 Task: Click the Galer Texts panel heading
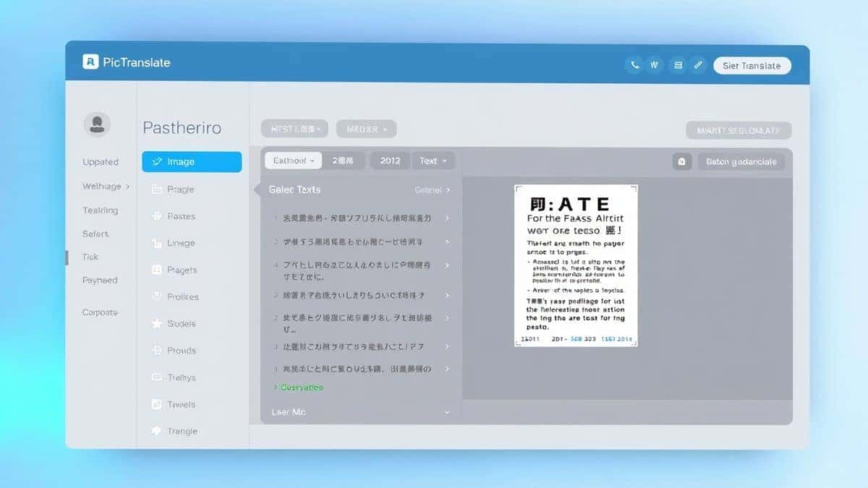(294, 189)
